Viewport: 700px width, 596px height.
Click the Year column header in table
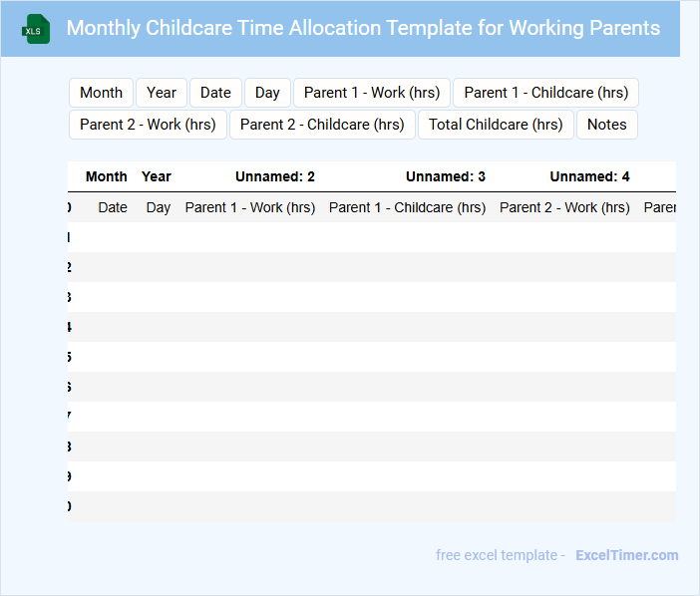[x=157, y=176]
